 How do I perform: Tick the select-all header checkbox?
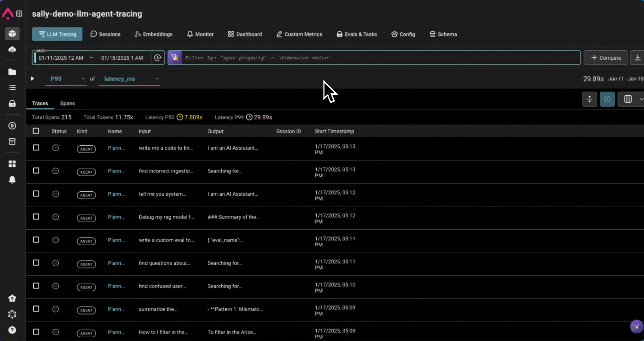(36, 131)
